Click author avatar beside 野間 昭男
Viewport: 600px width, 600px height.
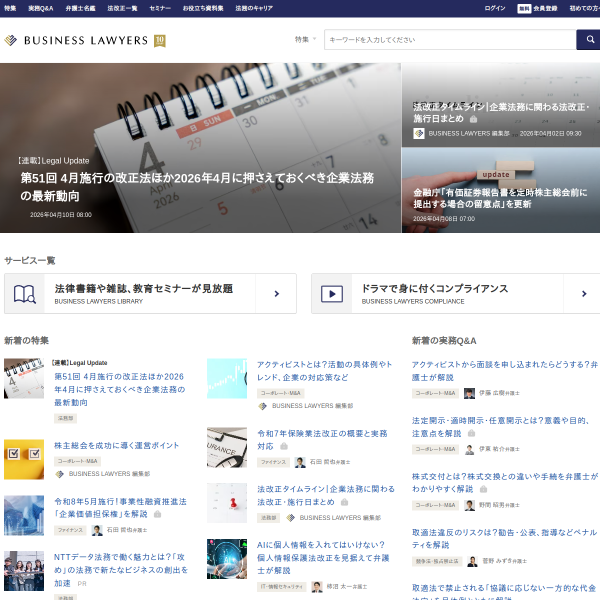click(x=470, y=505)
